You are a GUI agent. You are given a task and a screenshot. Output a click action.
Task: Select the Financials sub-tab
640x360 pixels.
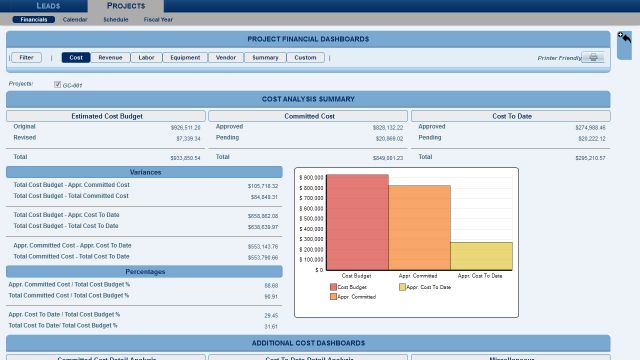[33, 19]
